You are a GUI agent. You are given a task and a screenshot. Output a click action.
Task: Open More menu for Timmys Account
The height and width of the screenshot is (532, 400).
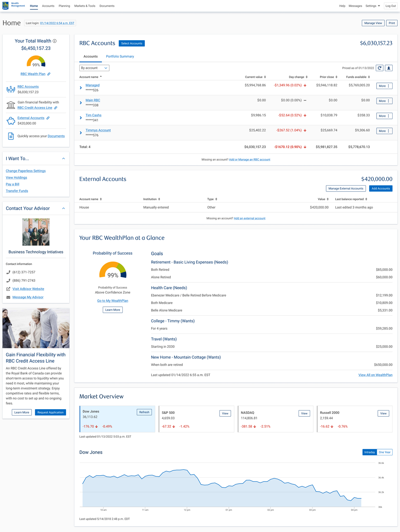384,131
